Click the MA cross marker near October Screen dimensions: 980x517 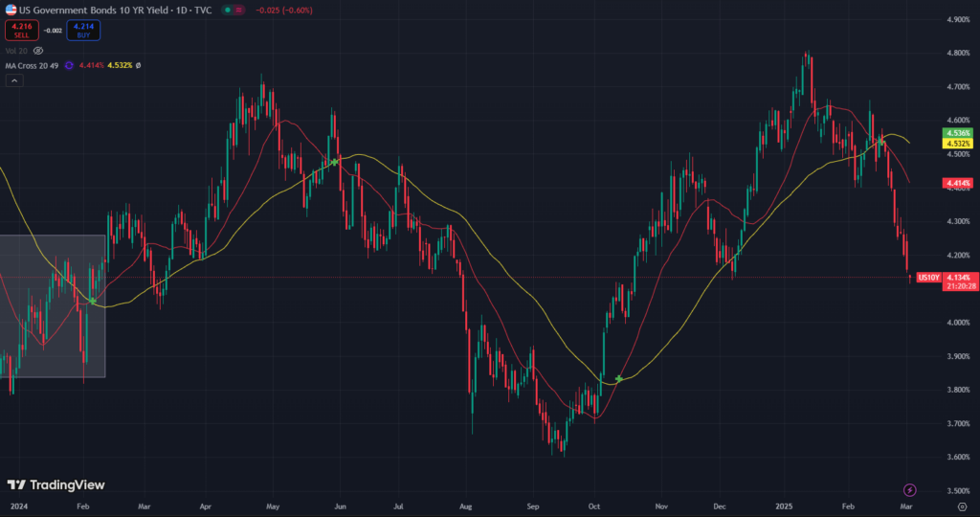pos(619,379)
